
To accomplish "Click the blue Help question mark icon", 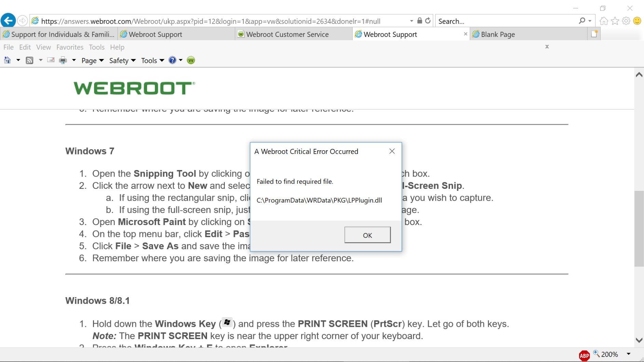I will click(173, 60).
